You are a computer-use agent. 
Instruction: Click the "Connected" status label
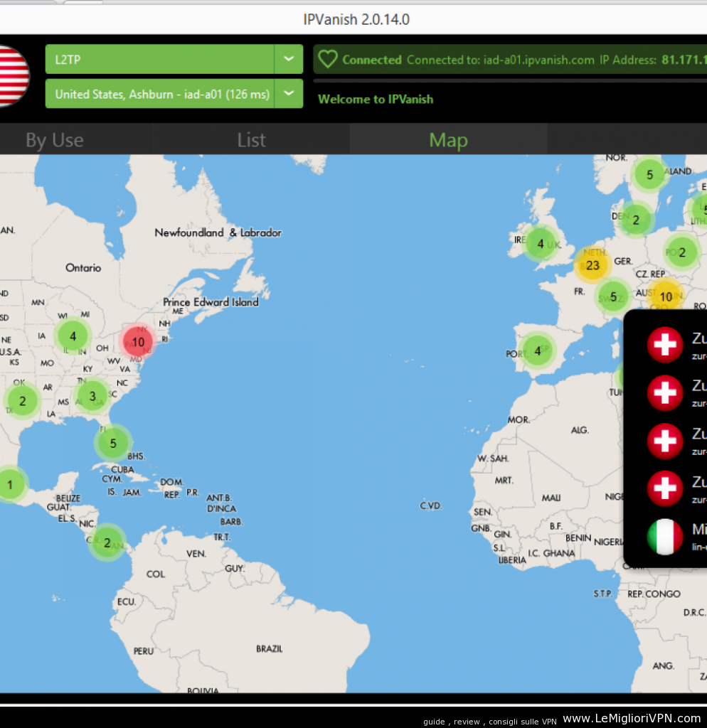pyautogui.click(x=371, y=60)
